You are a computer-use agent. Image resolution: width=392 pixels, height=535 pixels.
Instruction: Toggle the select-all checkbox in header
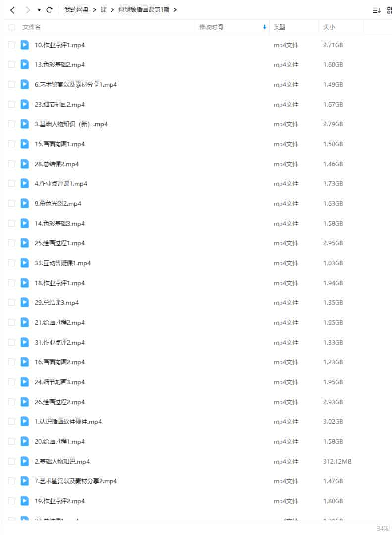(11, 27)
